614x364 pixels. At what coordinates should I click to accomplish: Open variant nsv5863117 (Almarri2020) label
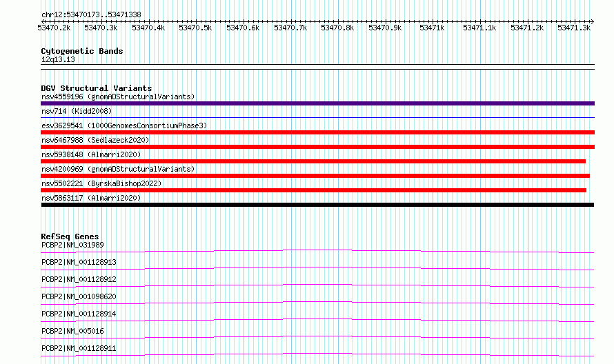coord(91,198)
